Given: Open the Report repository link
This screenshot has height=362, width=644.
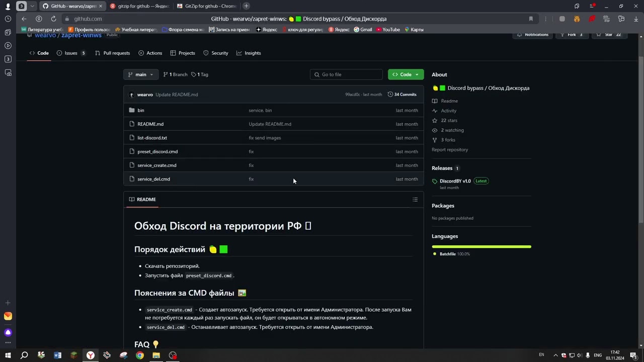Looking at the screenshot, I should coord(450,149).
